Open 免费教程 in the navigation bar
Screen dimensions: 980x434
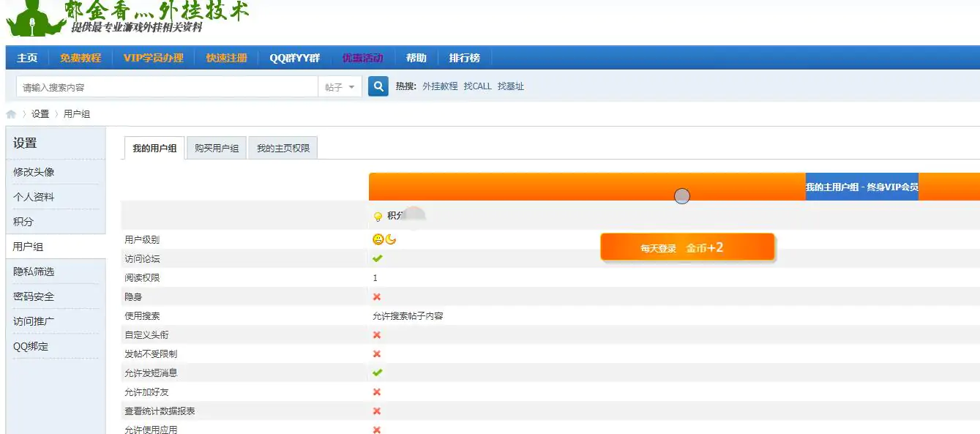(x=81, y=58)
